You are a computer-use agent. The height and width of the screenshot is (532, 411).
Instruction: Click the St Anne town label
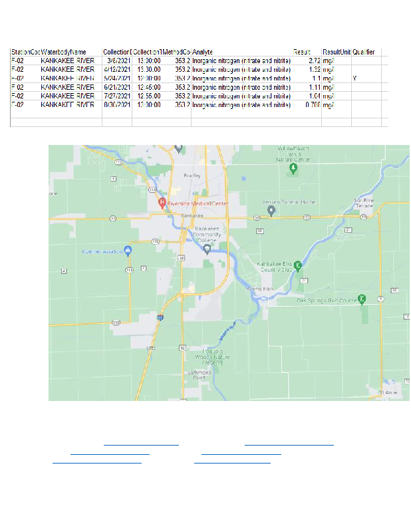(387, 393)
